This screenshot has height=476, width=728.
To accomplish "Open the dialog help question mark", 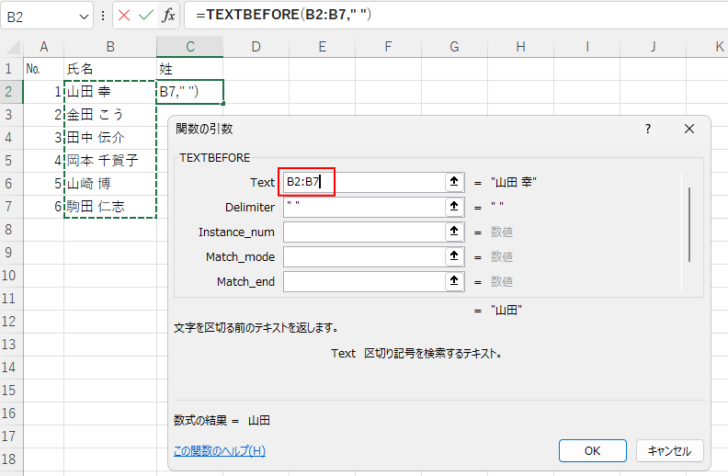I will point(648,129).
